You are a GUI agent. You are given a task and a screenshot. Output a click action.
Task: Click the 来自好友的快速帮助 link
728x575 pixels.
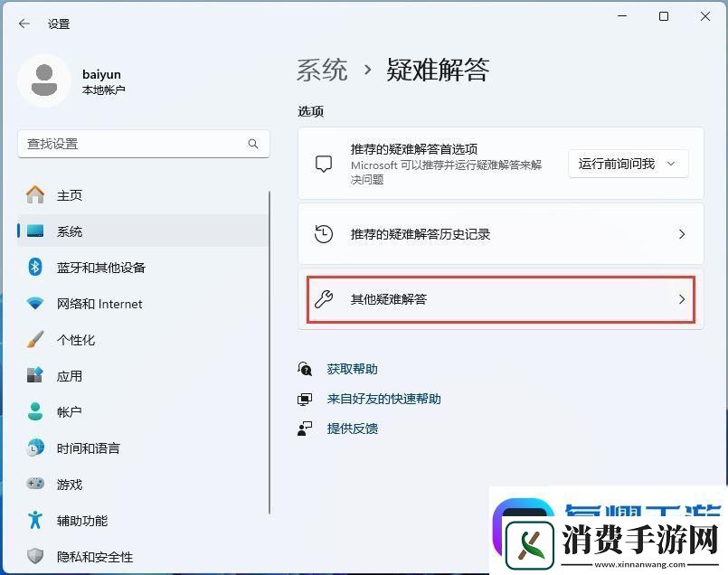384,399
